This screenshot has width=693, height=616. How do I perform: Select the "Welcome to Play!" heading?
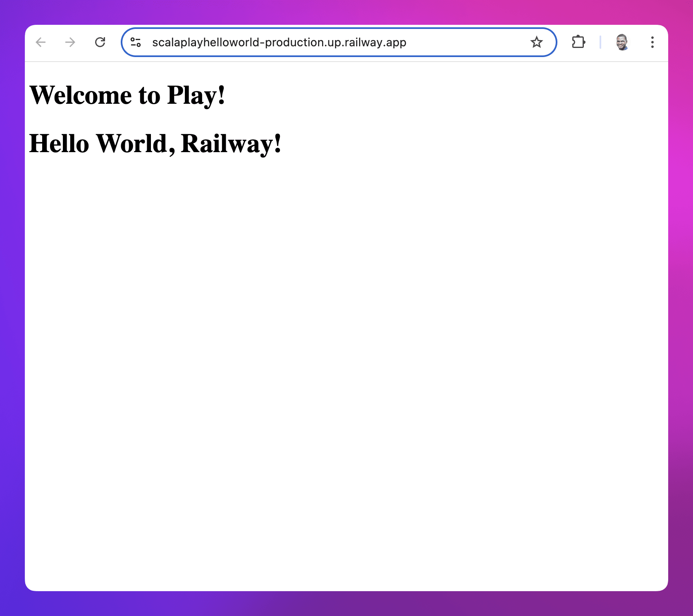(127, 96)
